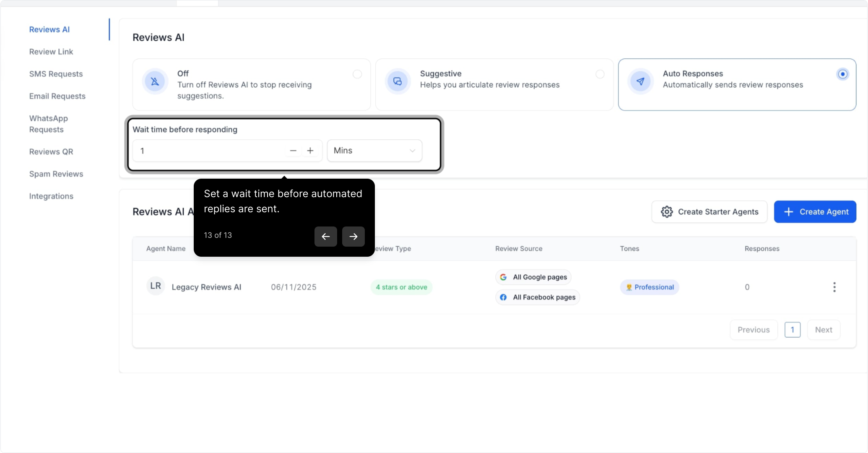Open SMS Requests in the sidebar
Screen dimensions: 868x453
tap(56, 74)
